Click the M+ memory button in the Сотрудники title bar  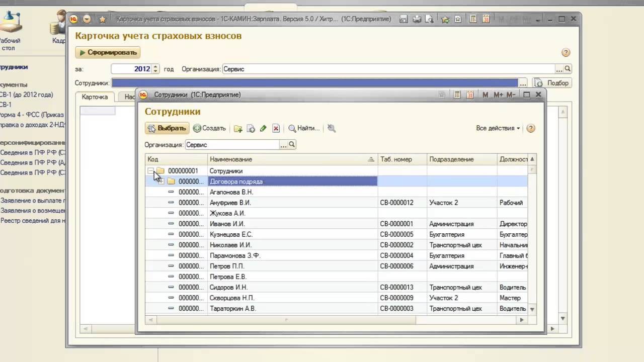point(498,95)
